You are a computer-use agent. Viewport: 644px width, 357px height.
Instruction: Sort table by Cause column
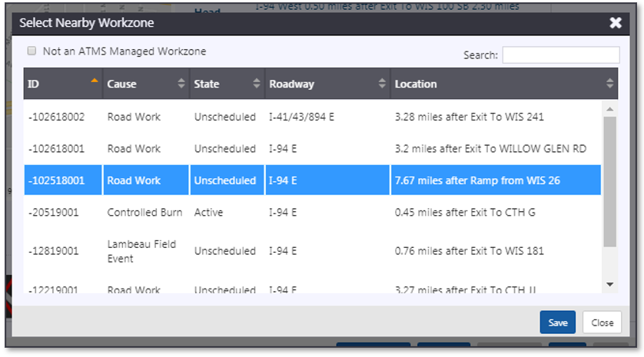(146, 84)
